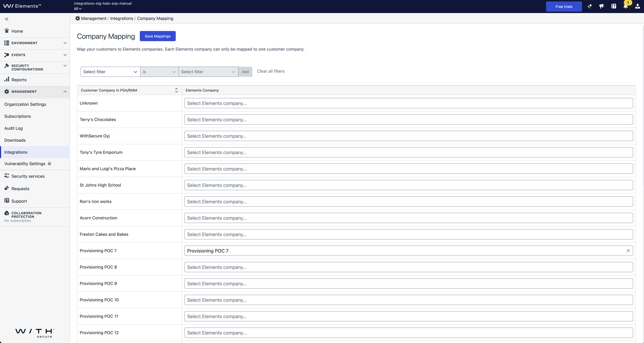This screenshot has width=644, height=343.
Task: Click the Terry's Chocolates customer cell
Action: [130, 120]
